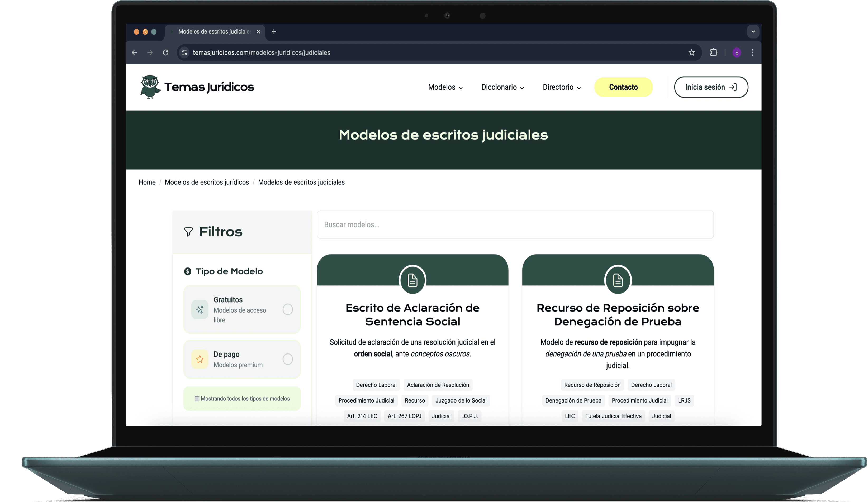Click Procedimiento Judicial tag on Aclaración card
Viewport: 868px width, 502px height.
point(367,401)
